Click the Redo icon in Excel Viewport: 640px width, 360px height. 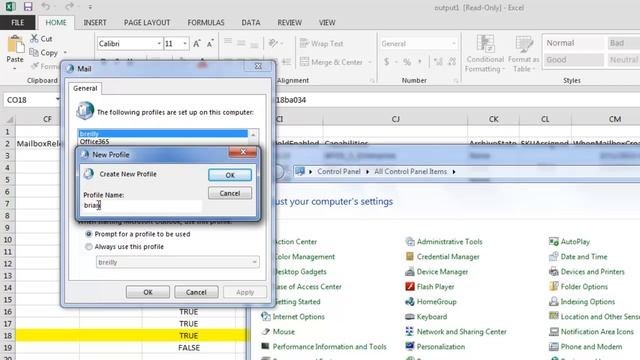(69, 7)
